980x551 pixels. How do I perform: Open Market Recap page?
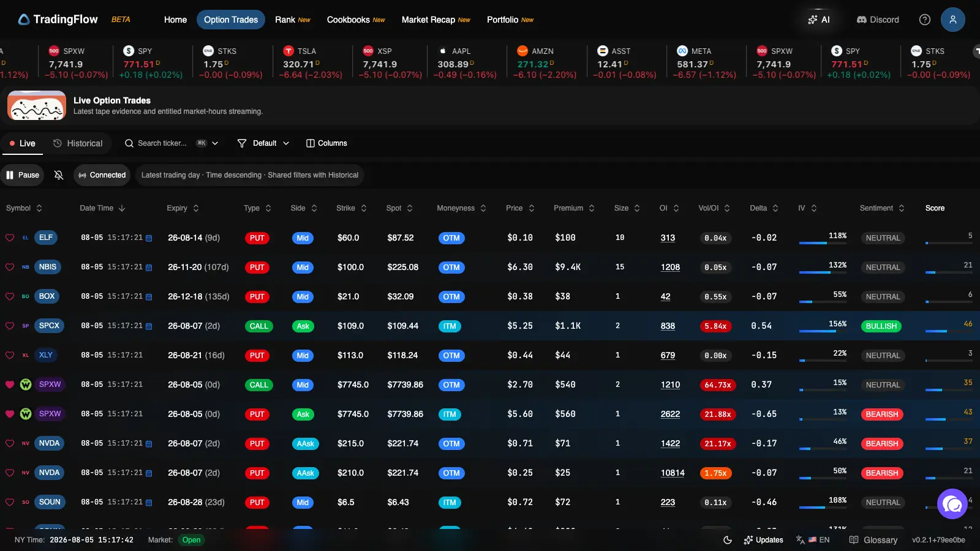(436, 20)
